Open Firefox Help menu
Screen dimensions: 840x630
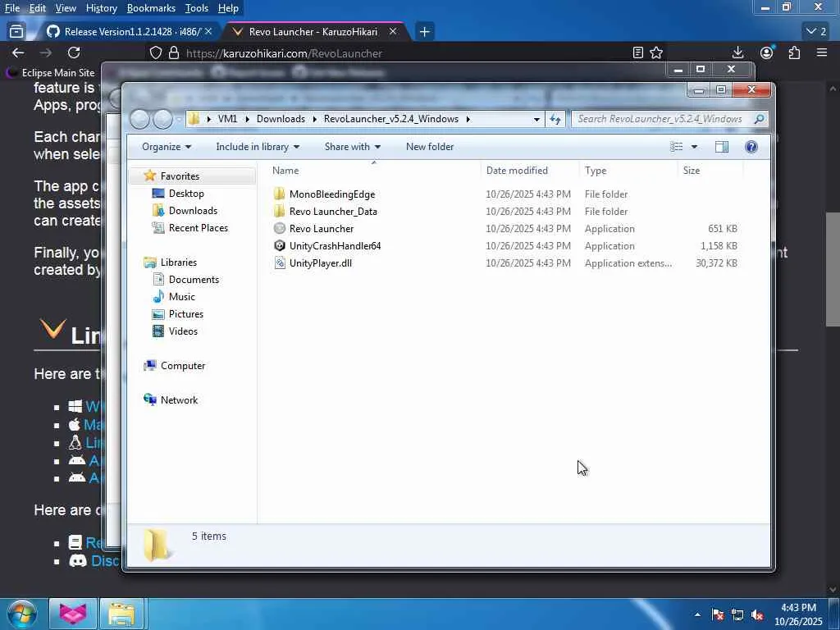[x=228, y=8]
